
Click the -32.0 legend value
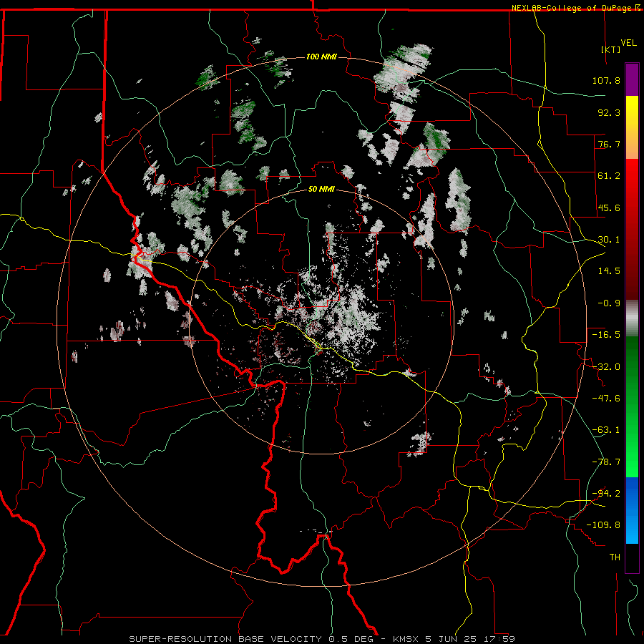(x=606, y=367)
